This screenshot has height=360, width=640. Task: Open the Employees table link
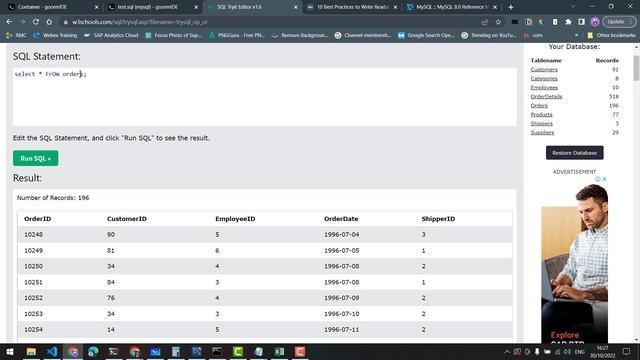[x=544, y=88]
